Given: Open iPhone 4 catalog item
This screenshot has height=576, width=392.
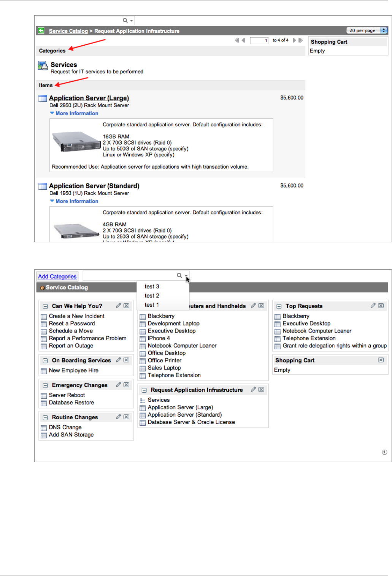Looking at the screenshot, I should point(159,338).
